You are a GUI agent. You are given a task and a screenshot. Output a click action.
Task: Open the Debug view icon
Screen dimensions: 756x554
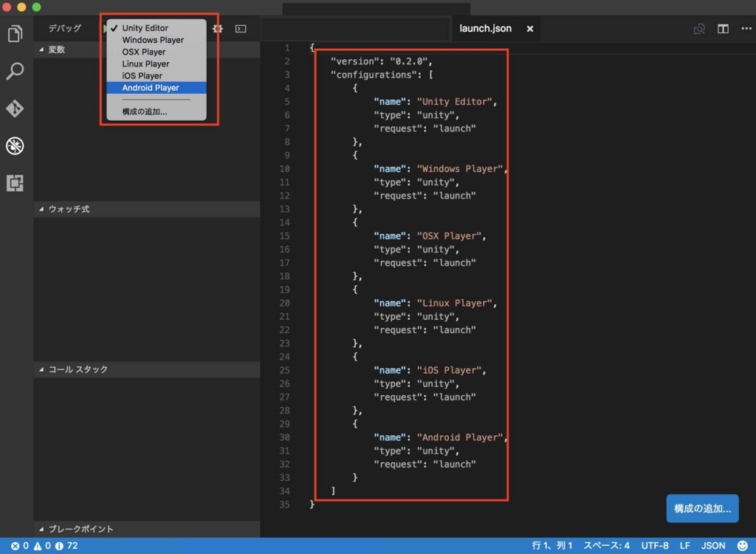pyautogui.click(x=15, y=146)
